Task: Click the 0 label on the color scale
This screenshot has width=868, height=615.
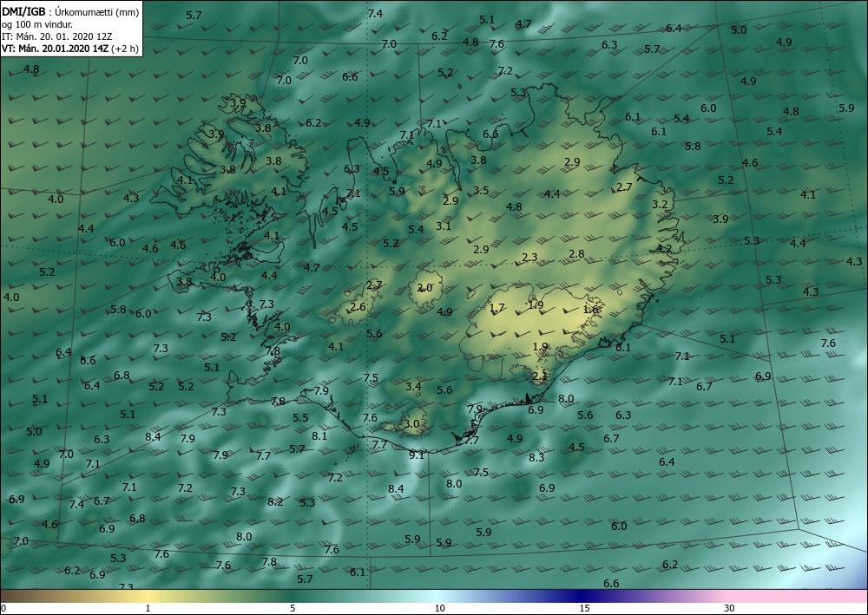Action: (3, 609)
